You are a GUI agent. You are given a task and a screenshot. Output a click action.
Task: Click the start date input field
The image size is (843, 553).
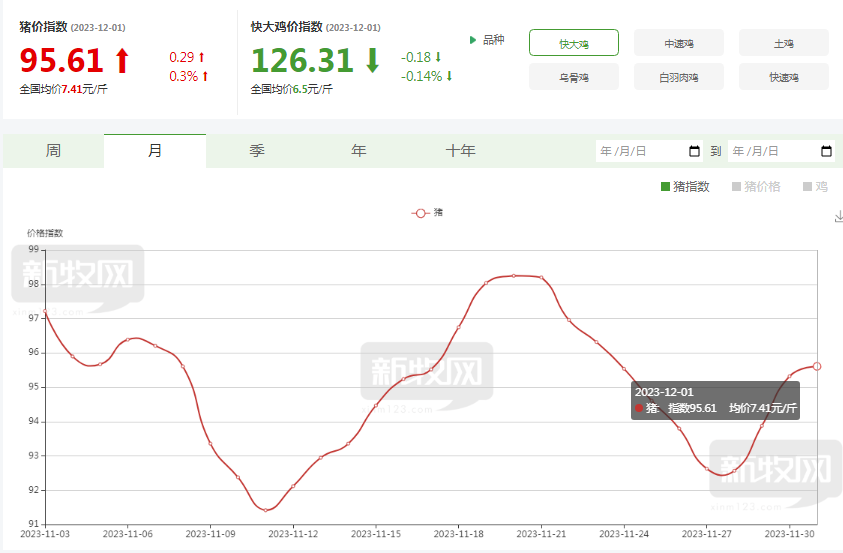(x=640, y=151)
